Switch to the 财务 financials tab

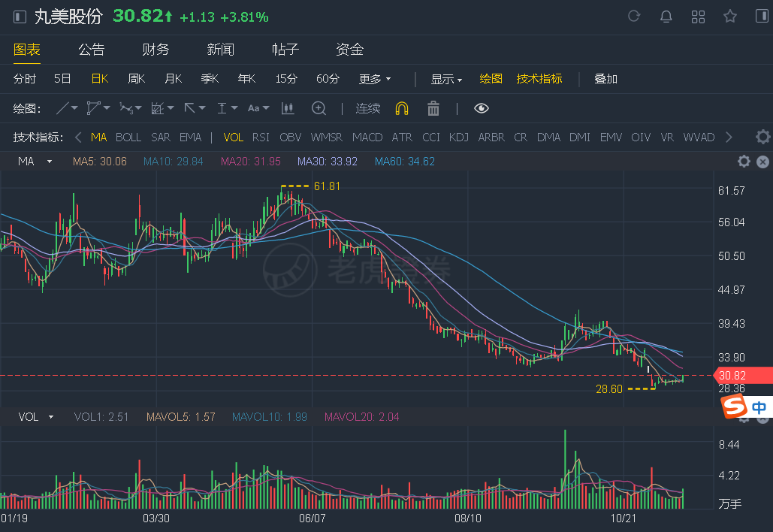click(156, 50)
